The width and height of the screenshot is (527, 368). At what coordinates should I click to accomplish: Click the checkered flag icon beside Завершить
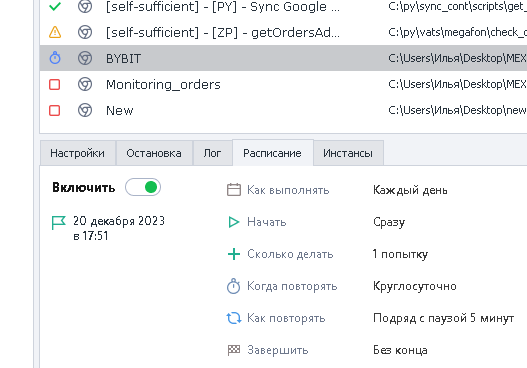234,350
